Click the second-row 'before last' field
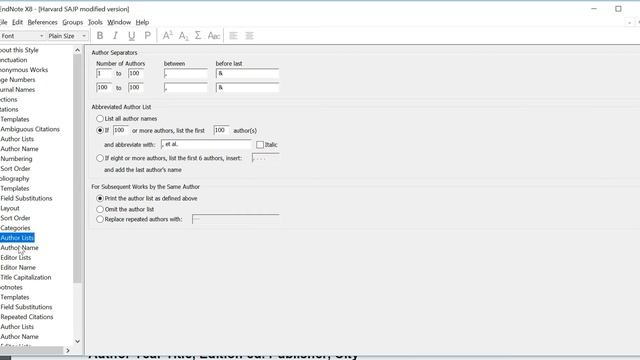Image resolution: width=640 pixels, height=360 pixels. click(x=247, y=88)
